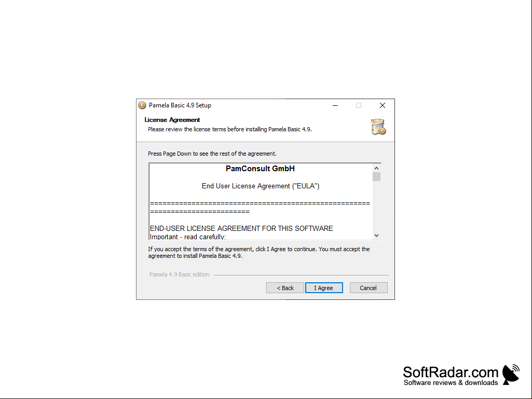Click inside the EULA text box
The height and width of the screenshot is (399, 532).
261,201
